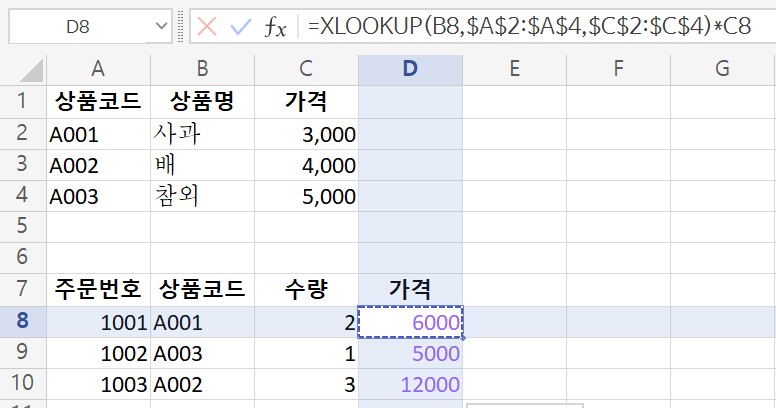Screen dimensions: 776x408
Task: Click result cell showing 5000
Action: (x=410, y=353)
